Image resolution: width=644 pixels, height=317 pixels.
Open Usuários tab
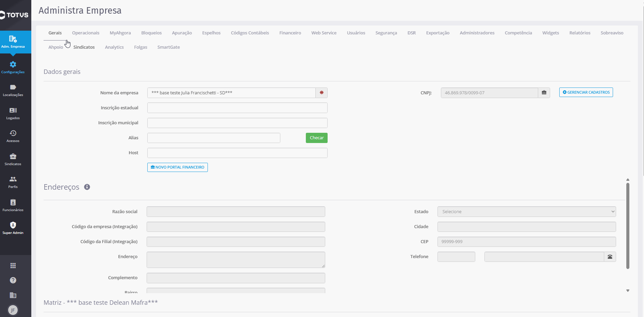click(x=356, y=33)
